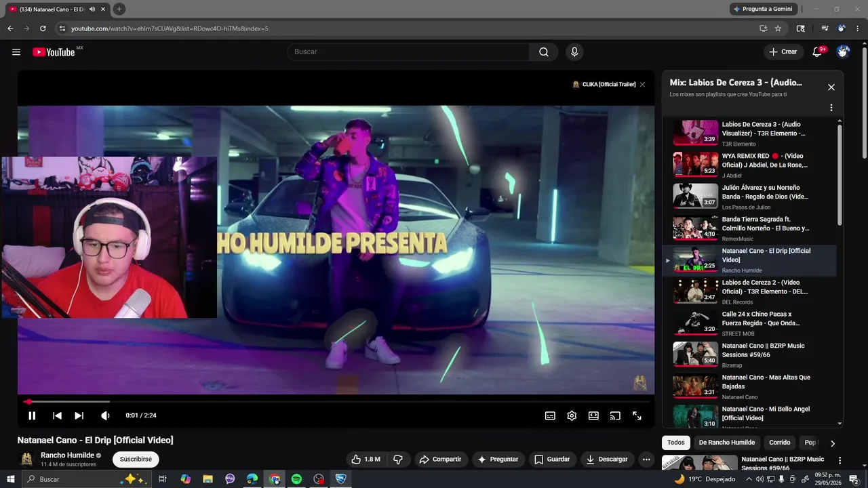Subscribe to Rancho Humilde with Suscribirse

136,459
